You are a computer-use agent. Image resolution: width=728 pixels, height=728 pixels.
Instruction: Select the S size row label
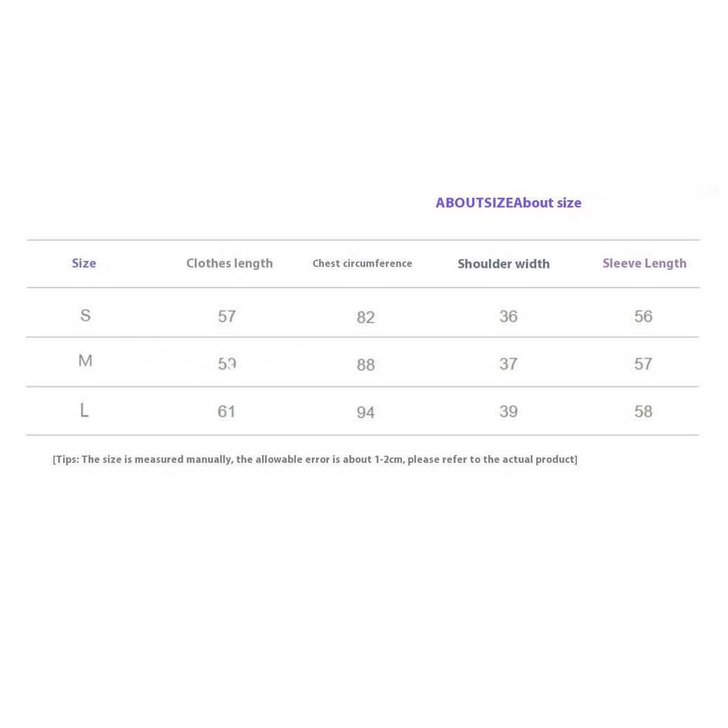tap(86, 316)
